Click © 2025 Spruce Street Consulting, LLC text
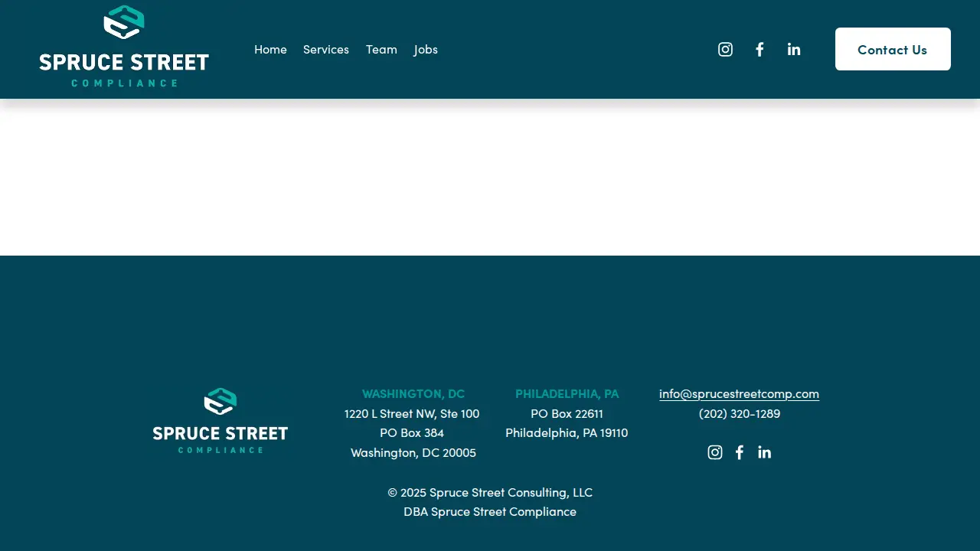 click(490, 492)
